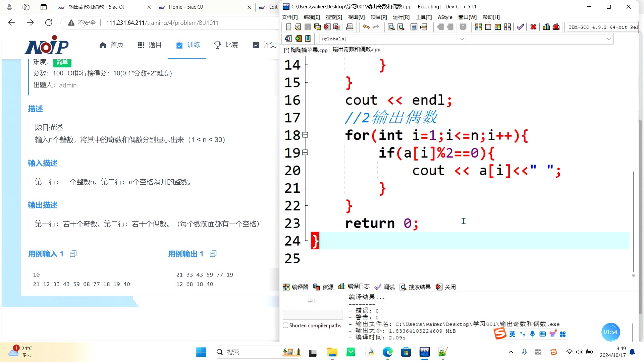The image size is (644, 362).
Task: Click the Rebuild All icon
Action: click(x=507, y=27)
